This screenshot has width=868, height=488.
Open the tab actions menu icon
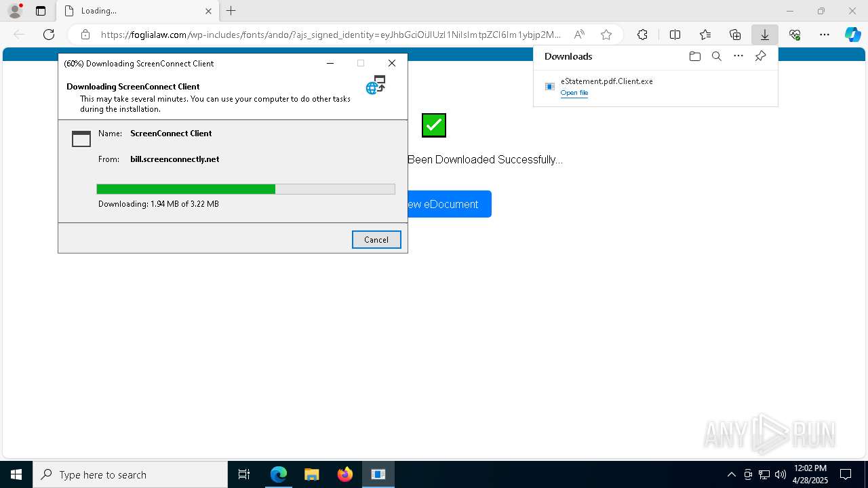pyautogui.click(x=41, y=11)
